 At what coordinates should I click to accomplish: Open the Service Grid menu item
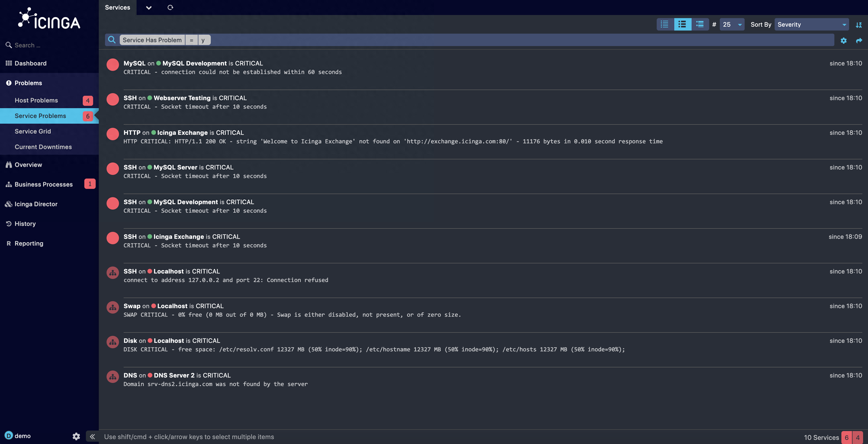click(33, 131)
